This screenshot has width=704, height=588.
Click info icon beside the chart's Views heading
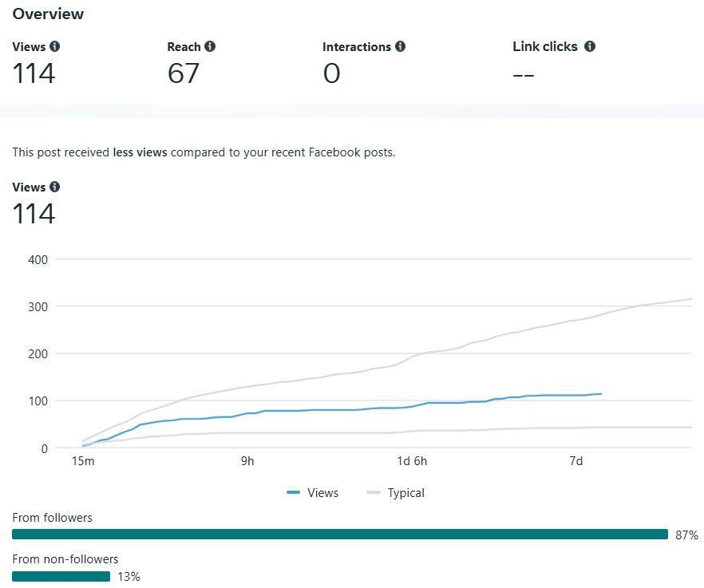(x=54, y=187)
